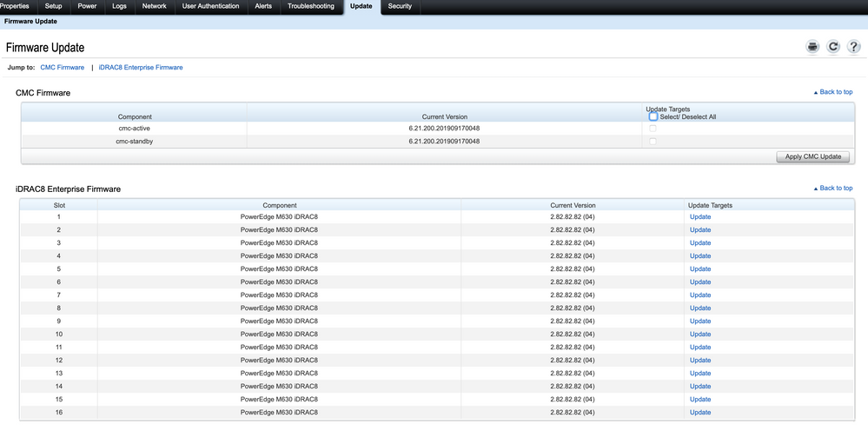Click version 2.82.82.82 (04) for slot 12
The width and height of the screenshot is (868, 444).
click(573, 361)
